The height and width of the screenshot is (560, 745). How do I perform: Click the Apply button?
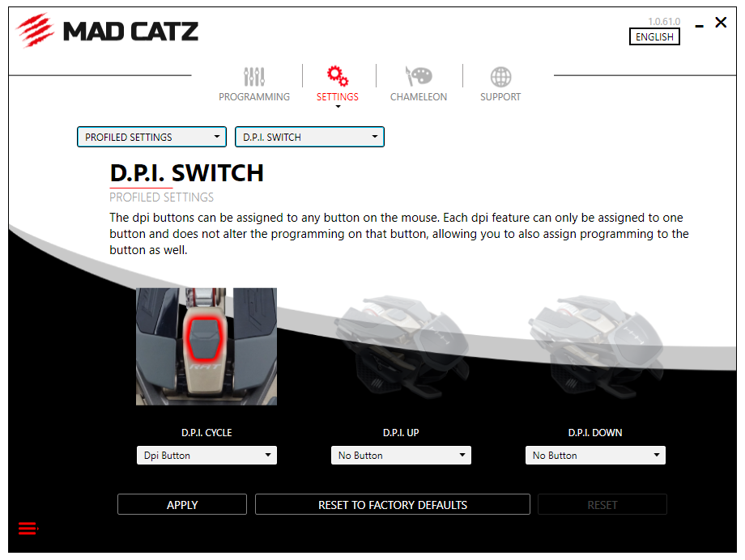[182, 504]
